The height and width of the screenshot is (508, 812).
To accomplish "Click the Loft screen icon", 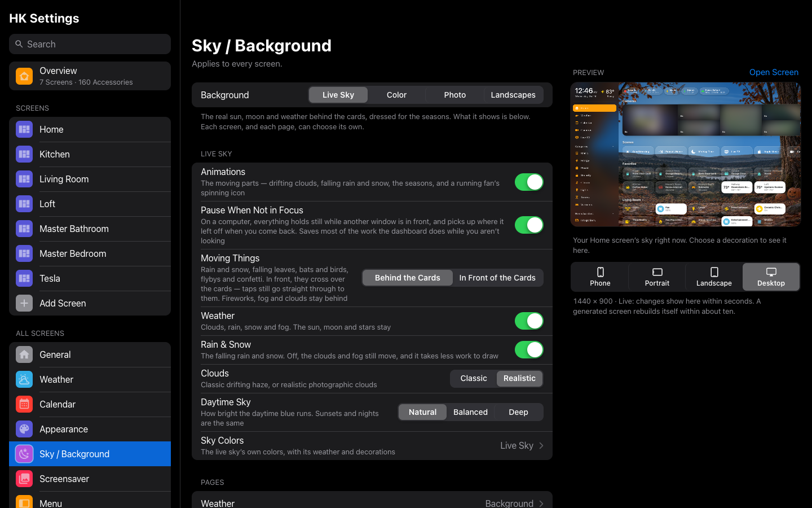I will point(24,204).
